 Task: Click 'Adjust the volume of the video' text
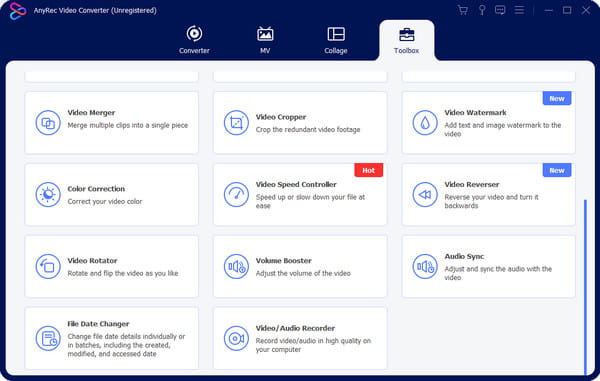[303, 273]
